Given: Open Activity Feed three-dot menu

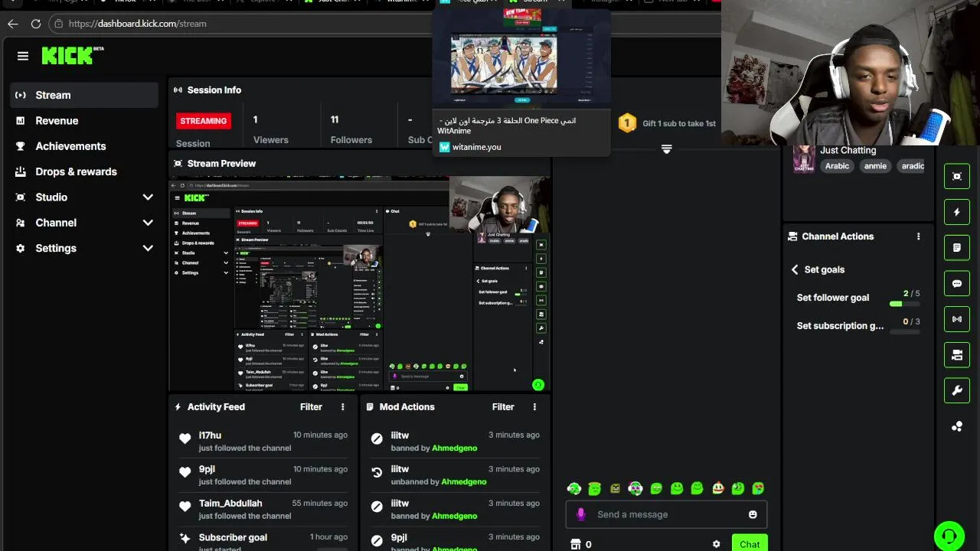Looking at the screenshot, I should pyautogui.click(x=342, y=407).
